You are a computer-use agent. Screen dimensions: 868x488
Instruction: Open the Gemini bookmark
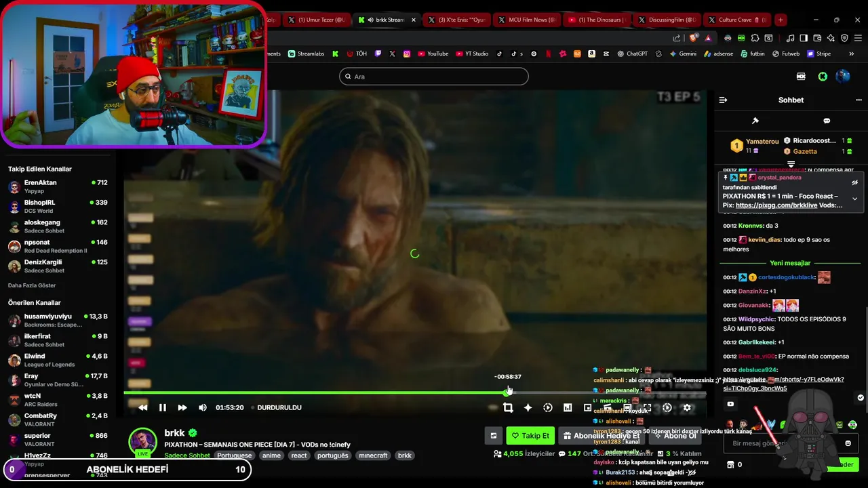682,54
